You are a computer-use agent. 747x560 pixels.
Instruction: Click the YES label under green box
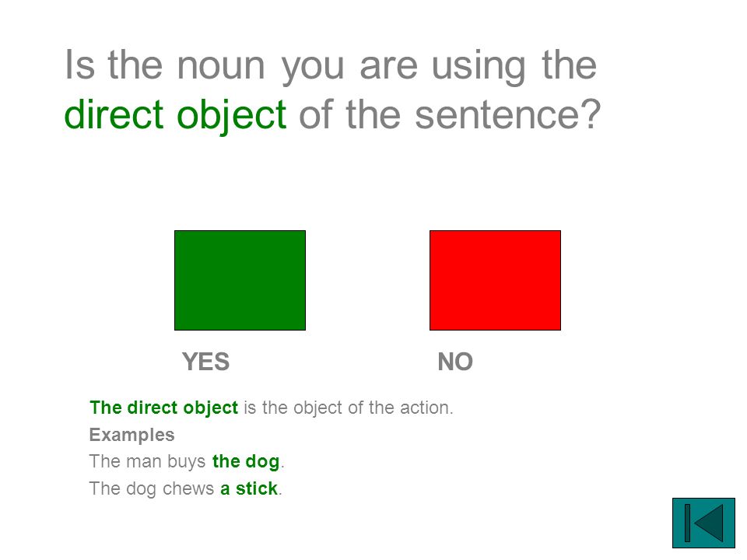205,362
